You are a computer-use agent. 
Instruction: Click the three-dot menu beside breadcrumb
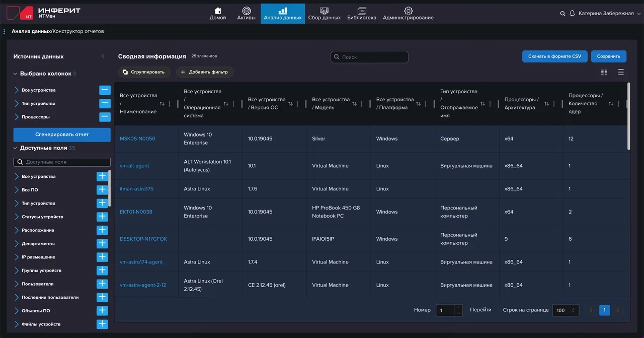[x=5, y=31]
